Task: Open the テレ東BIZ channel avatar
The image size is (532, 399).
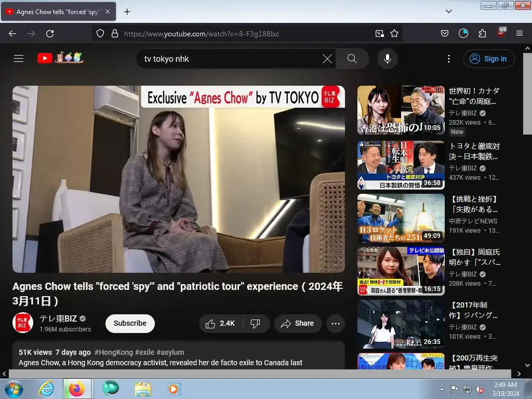Action: pos(23,323)
